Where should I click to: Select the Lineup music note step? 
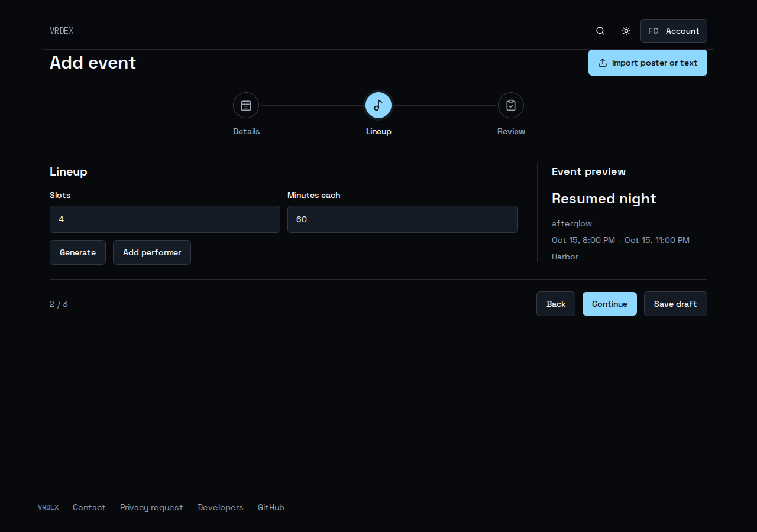(x=378, y=105)
